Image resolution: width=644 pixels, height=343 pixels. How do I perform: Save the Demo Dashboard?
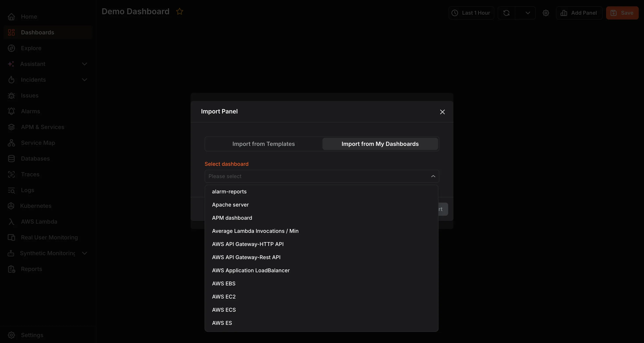[x=622, y=13]
